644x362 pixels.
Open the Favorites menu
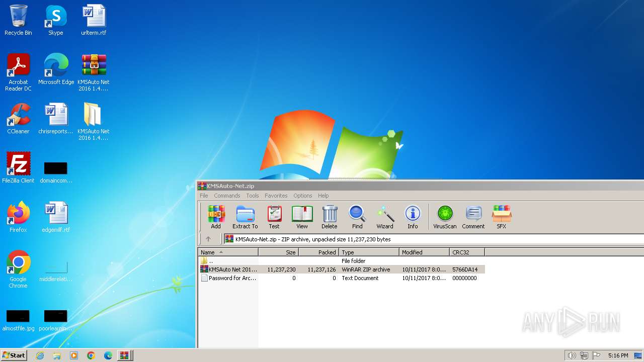276,196
